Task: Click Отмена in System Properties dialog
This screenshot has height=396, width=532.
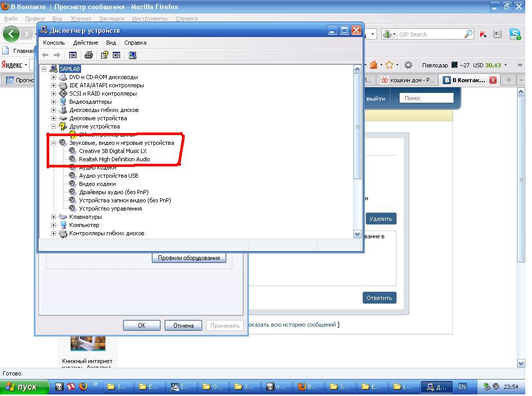Action: 183,326
